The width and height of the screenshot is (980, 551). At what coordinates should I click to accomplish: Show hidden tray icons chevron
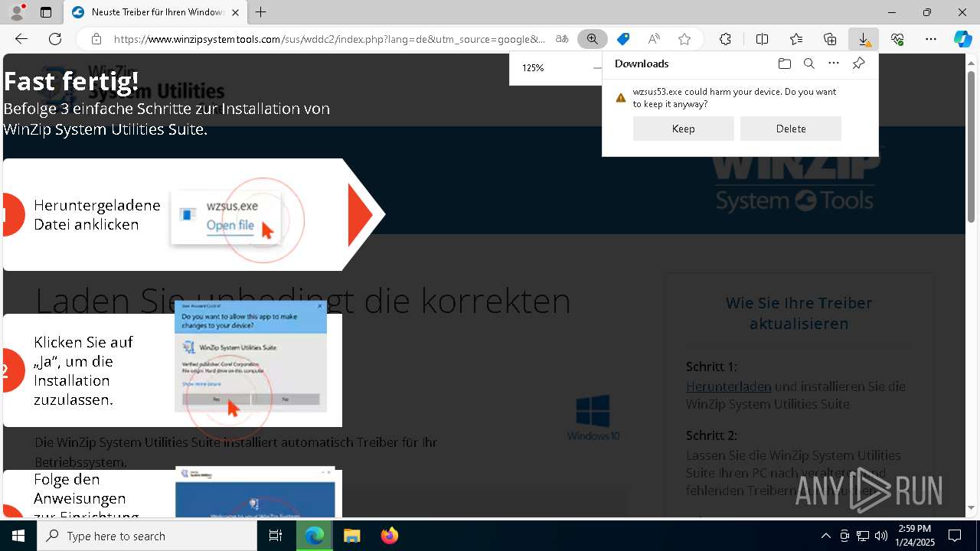pyautogui.click(x=825, y=536)
